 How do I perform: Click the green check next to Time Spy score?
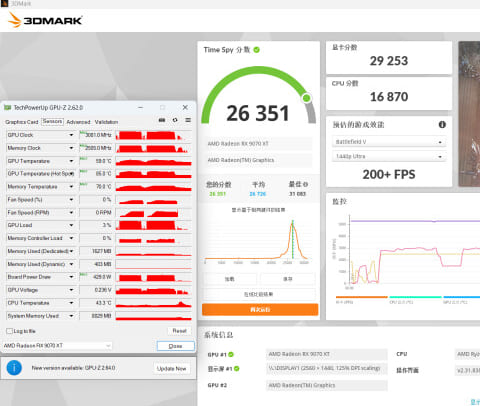click(x=257, y=50)
